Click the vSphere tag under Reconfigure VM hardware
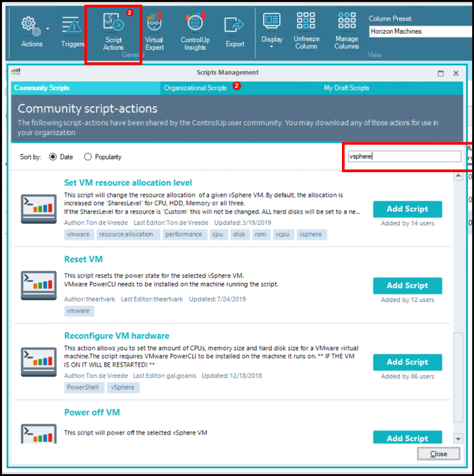This screenshot has height=476, width=474. click(x=123, y=387)
